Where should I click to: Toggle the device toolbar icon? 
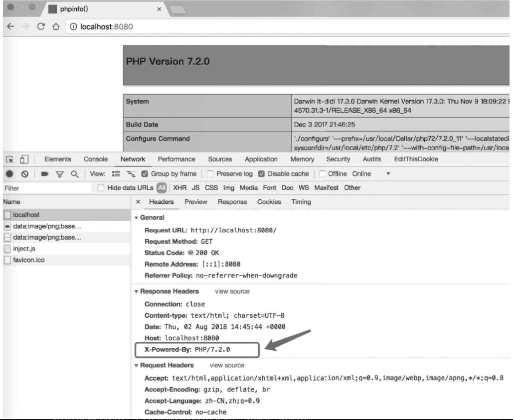pyautogui.click(x=24, y=159)
